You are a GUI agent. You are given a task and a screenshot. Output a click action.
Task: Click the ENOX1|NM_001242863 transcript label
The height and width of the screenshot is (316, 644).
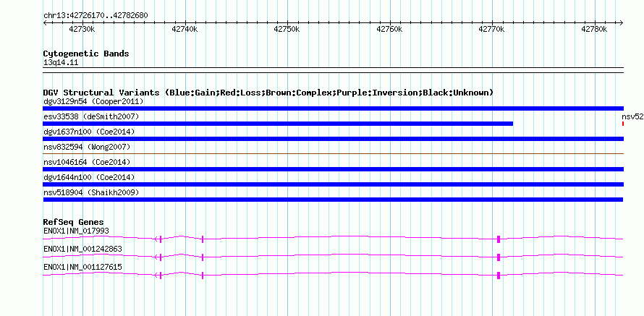click(x=82, y=249)
